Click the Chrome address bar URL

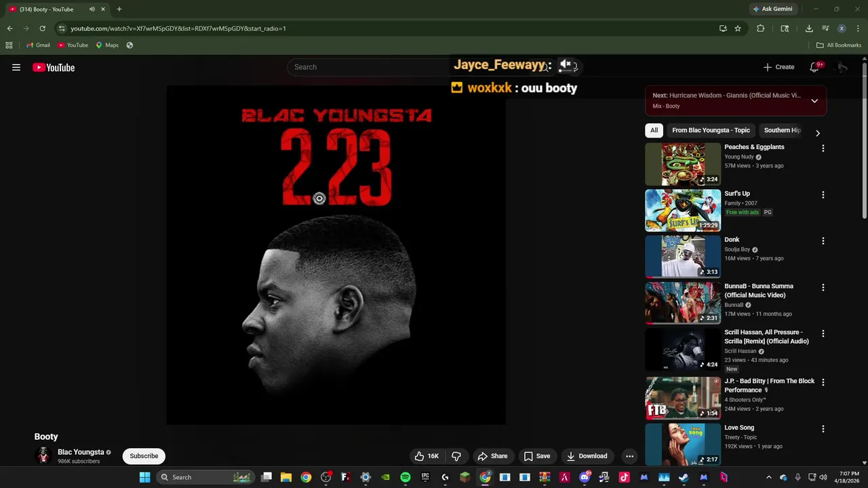point(178,28)
